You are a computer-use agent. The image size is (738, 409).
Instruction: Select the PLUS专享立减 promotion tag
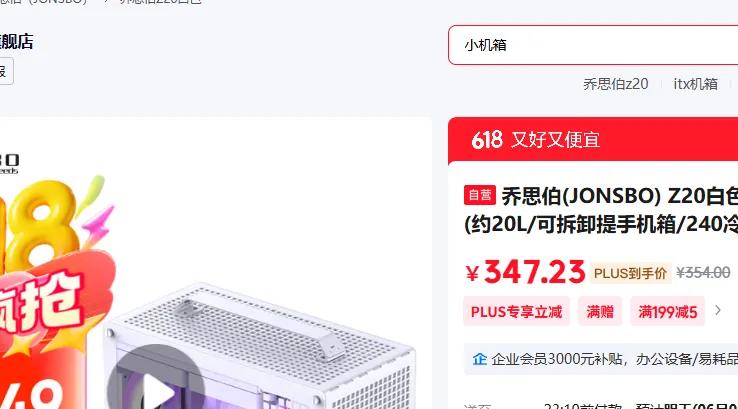[516, 312]
